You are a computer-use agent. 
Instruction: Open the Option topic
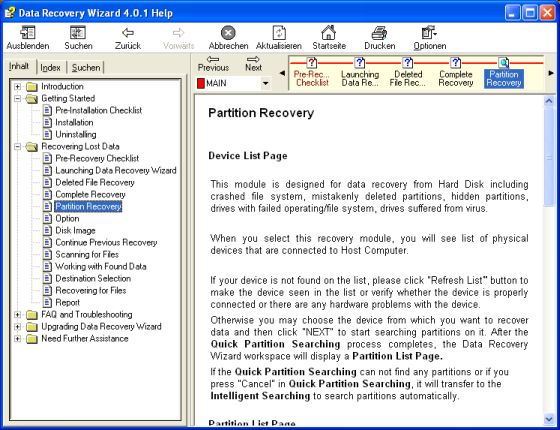[67, 219]
